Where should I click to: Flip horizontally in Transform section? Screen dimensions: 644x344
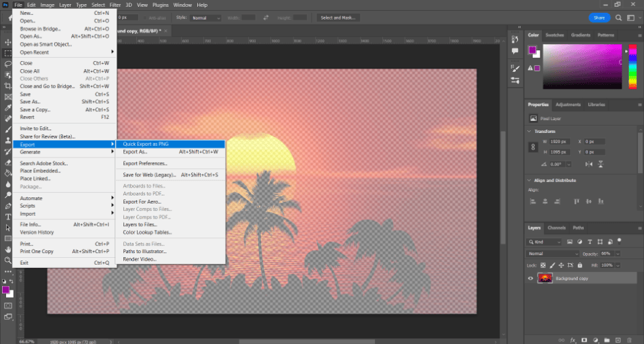point(589,164)
